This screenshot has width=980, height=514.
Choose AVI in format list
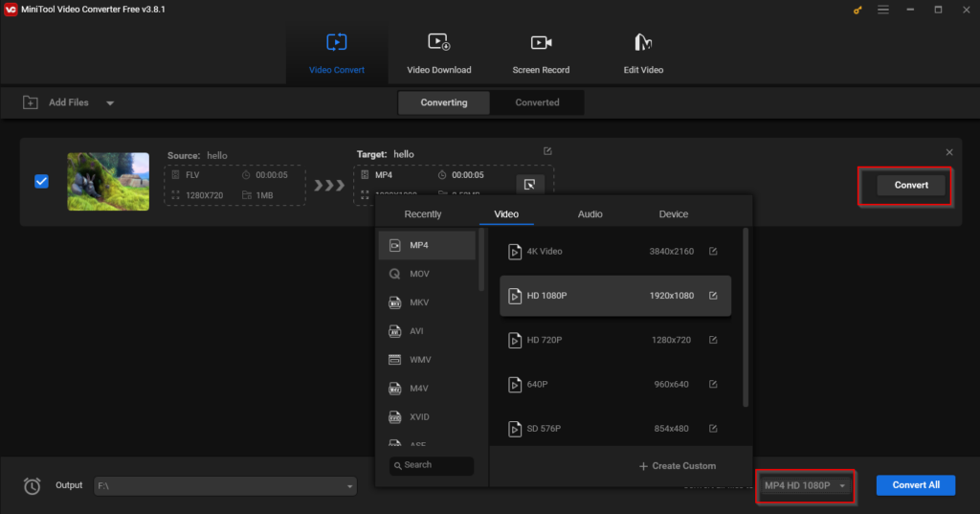click(427, 331)
